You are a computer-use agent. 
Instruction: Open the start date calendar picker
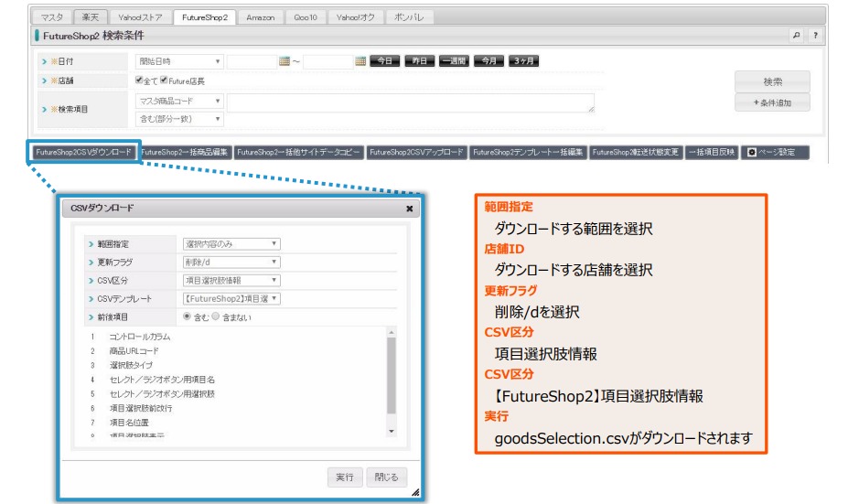coord(284,61)
